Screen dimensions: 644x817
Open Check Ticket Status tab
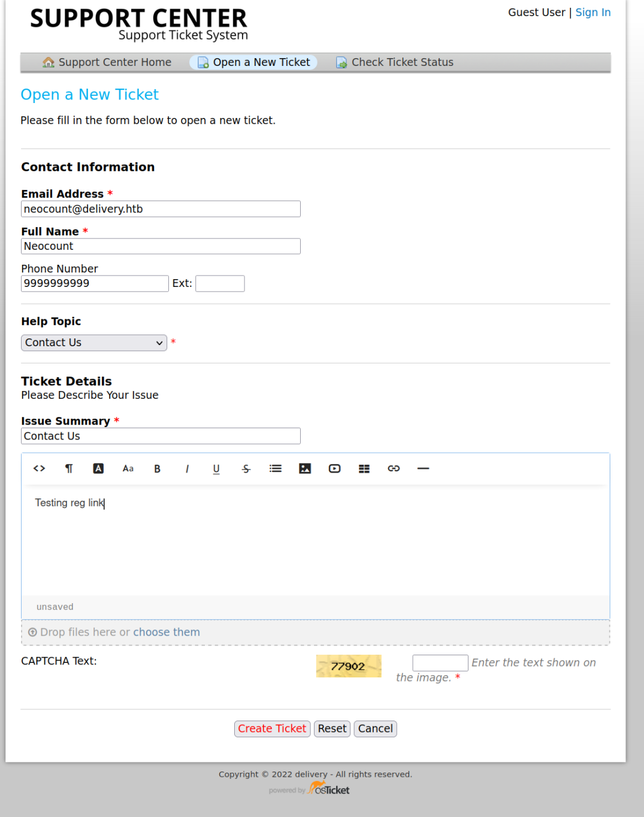tap(395, 62)
